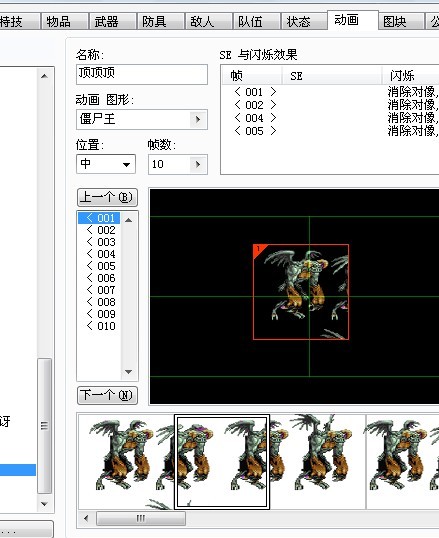Pick the first monster sprite thumbnail
Screen dimensions: 439x538
[x=126, y=462]
